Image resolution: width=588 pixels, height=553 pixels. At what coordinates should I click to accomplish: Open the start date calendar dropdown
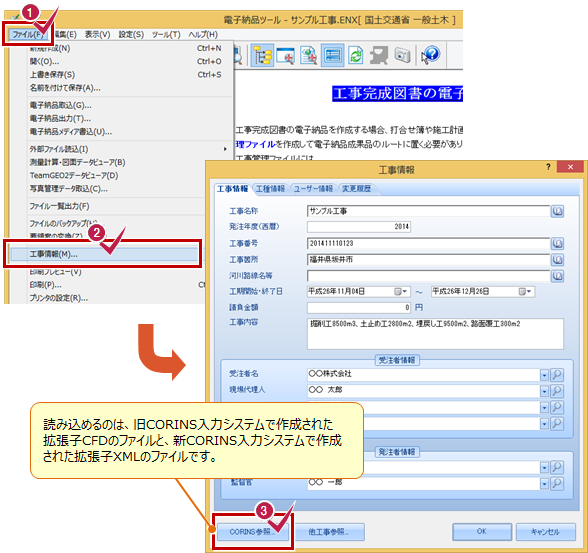pyautogui.click(x=401, y=292)
